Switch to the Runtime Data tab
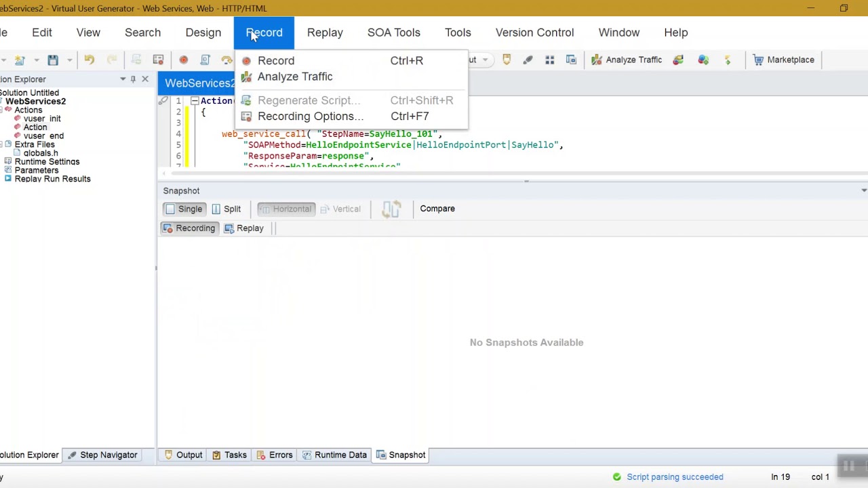868x488 pixels. 334,455
